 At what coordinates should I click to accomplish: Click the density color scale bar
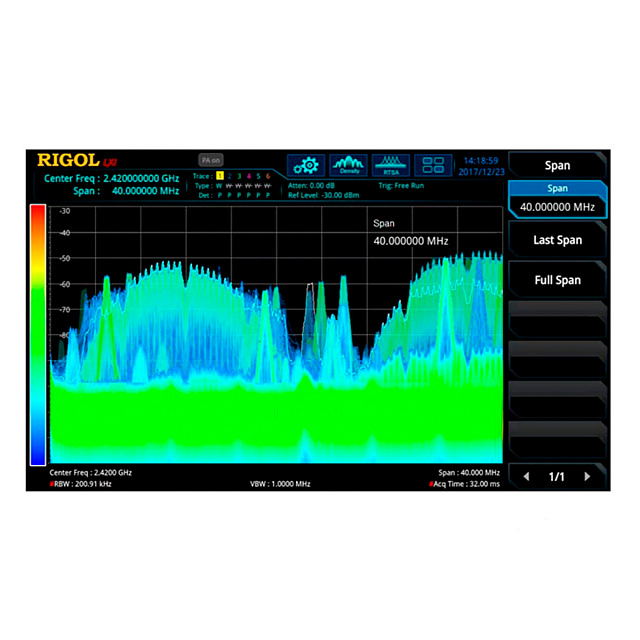click(38, 335)
